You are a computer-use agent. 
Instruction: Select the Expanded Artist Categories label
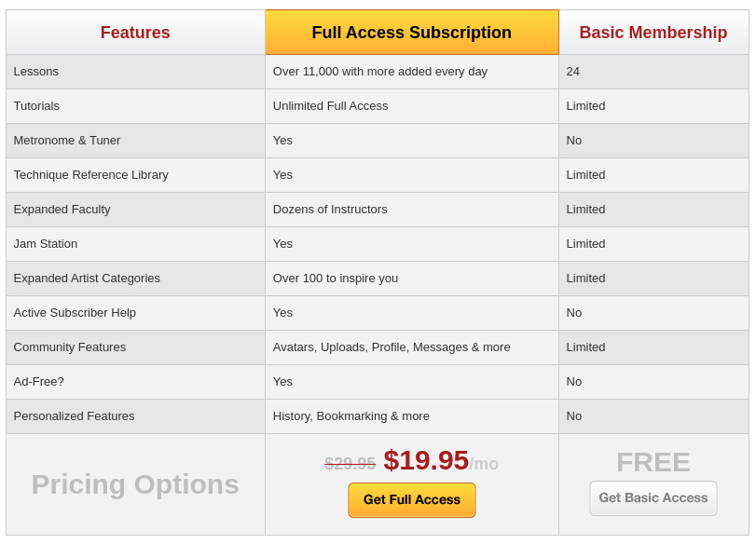[87, 279]
